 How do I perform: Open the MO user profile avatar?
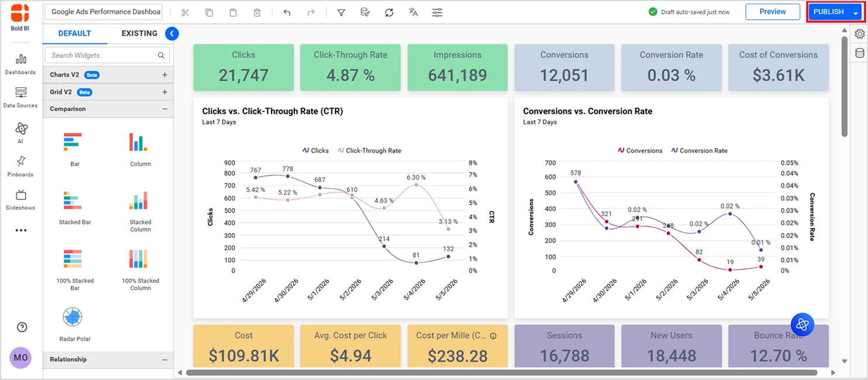tap(20, 357)
